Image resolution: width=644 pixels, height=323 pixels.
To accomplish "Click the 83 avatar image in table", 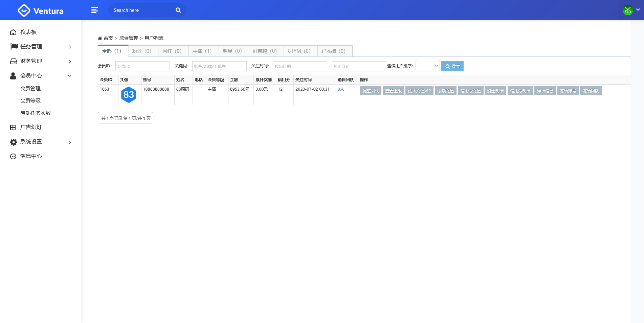I will (129, 95).
